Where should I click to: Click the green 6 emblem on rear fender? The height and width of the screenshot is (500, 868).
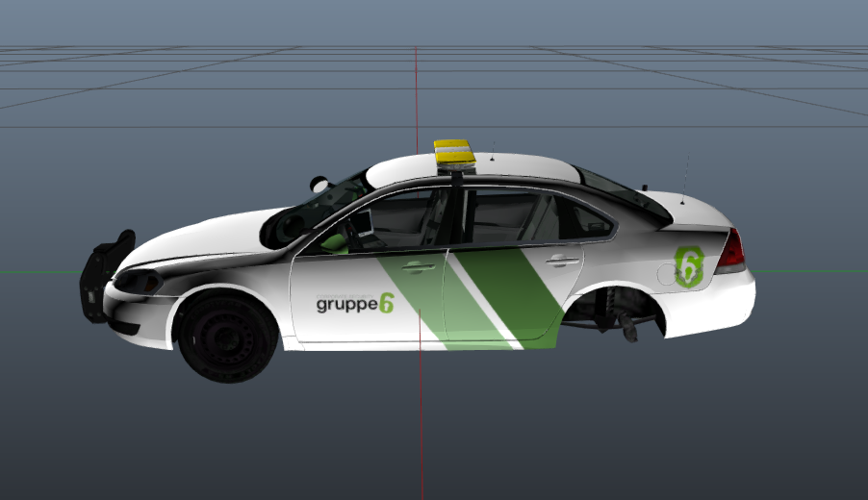click(x=689, y=266)
